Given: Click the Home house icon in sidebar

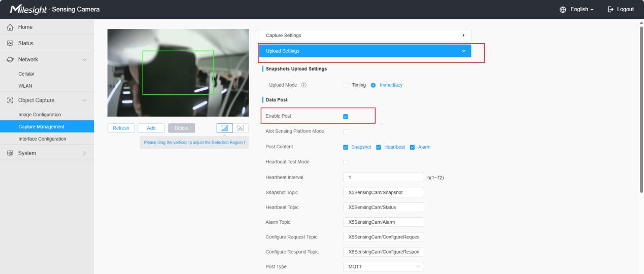Looking at the screenshot, I should coord(10,27).
